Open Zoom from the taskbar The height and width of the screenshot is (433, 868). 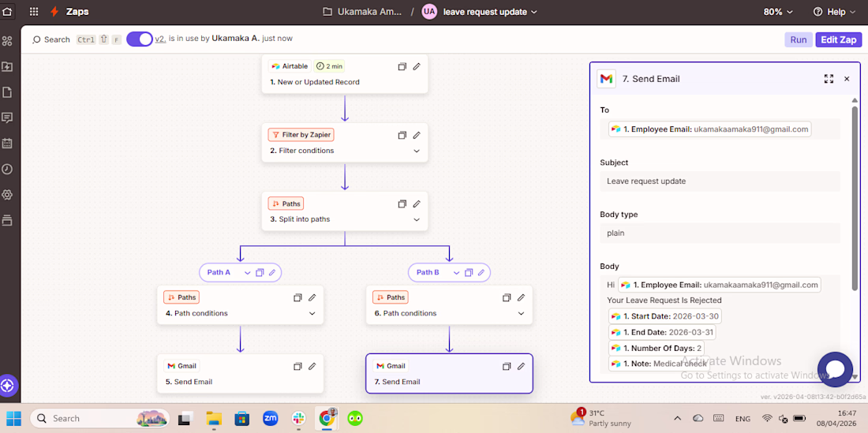(270, 418)
